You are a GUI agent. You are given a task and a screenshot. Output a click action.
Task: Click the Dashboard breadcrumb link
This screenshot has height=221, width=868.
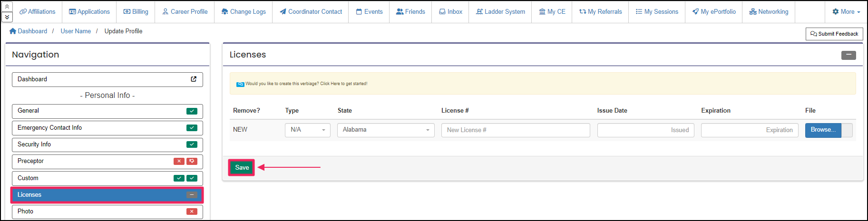tap(28, 31)
